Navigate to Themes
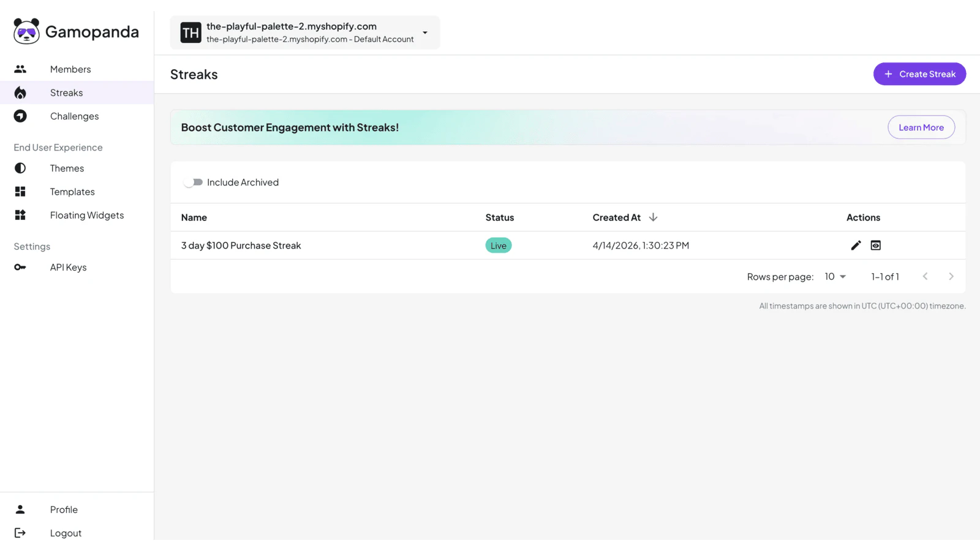 77,168
